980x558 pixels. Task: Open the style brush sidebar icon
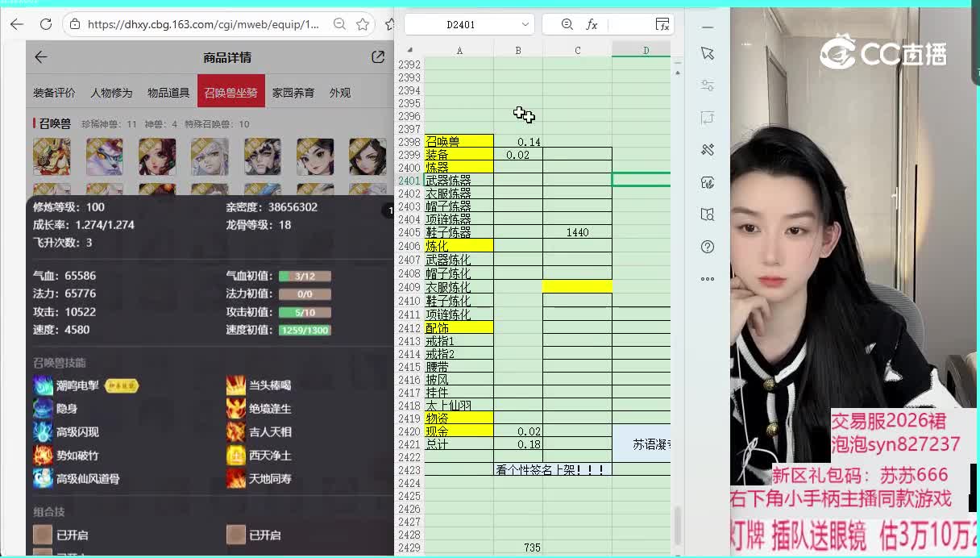(708, 150)
